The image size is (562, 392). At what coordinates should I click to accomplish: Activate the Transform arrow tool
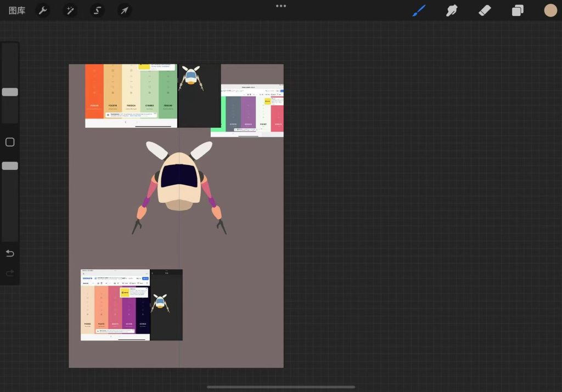[x=125, y=10]
